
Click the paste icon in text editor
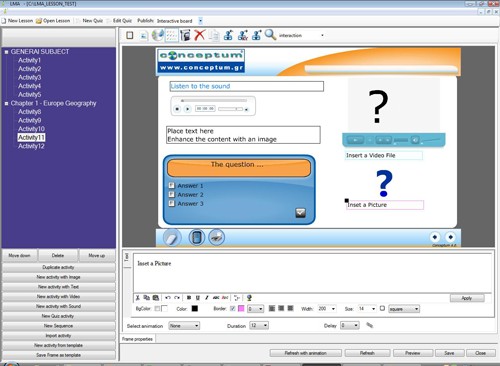[155, 298]
